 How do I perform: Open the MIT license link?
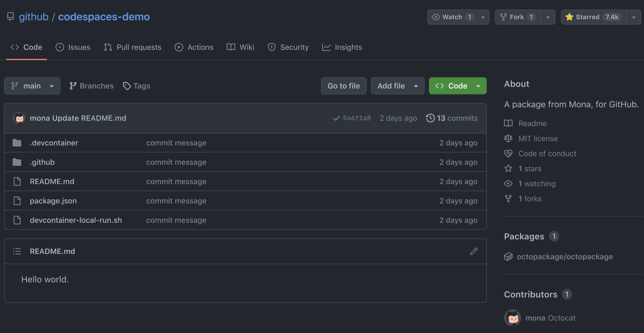[538, 139]
